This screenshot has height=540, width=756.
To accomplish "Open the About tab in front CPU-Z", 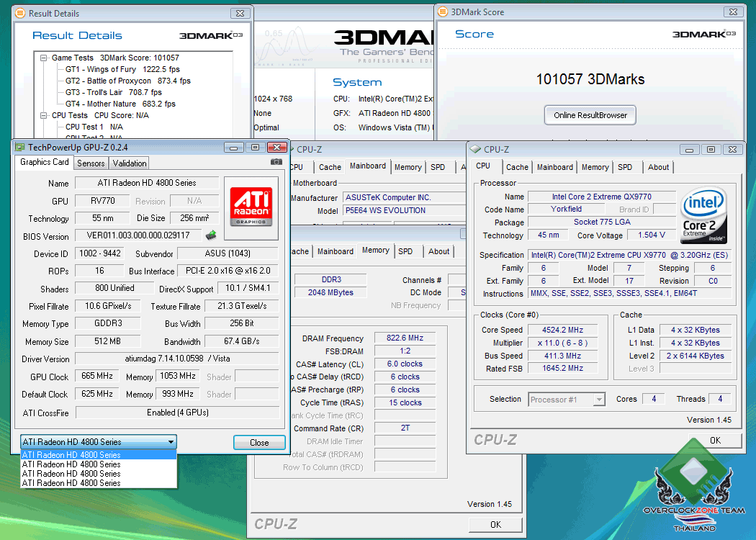I will 658,167.
